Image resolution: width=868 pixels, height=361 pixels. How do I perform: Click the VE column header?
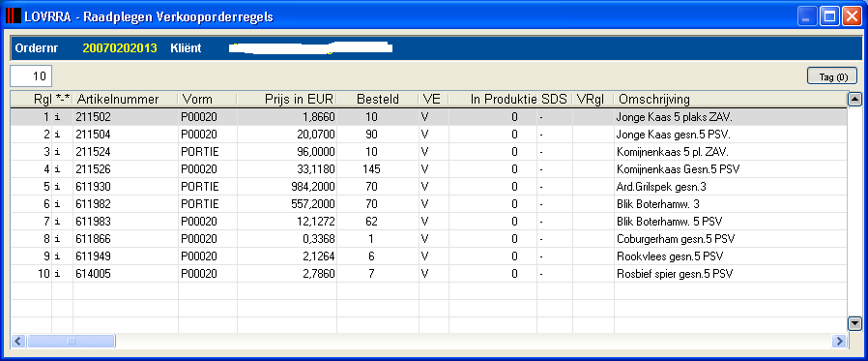pos(433,100)
